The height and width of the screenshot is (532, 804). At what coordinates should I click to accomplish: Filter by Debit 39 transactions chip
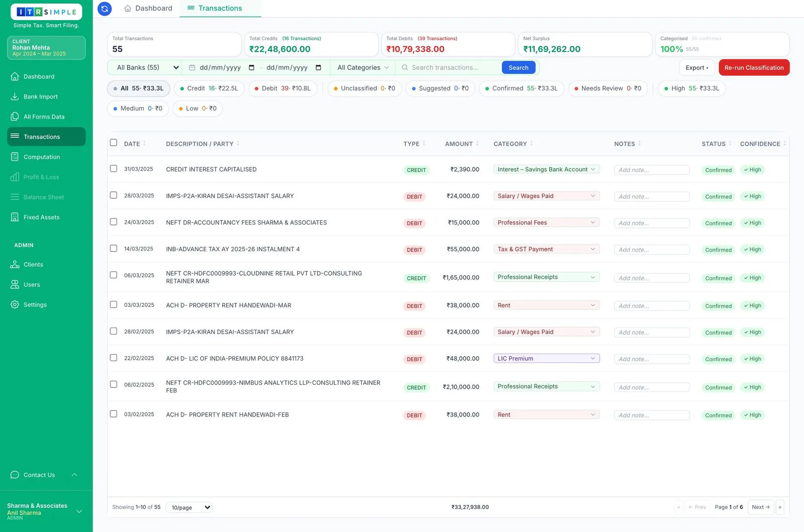pos(283,88)
